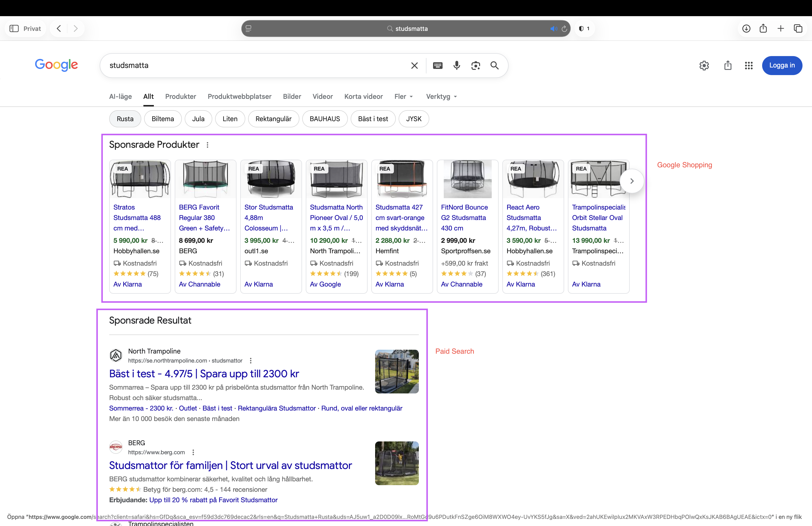Open Google quick settings gear
This screenshot has height=526, width=812.
coord(704,66)
